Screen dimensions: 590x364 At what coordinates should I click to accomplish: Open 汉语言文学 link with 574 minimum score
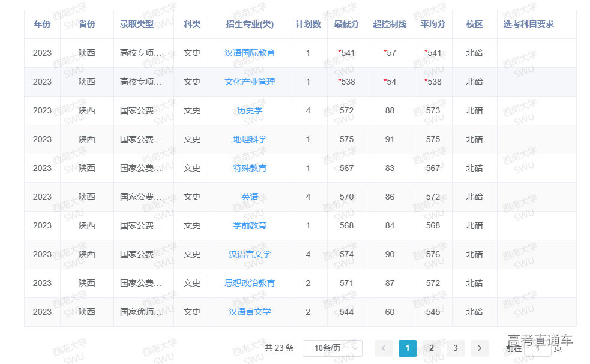pos(250,254)
